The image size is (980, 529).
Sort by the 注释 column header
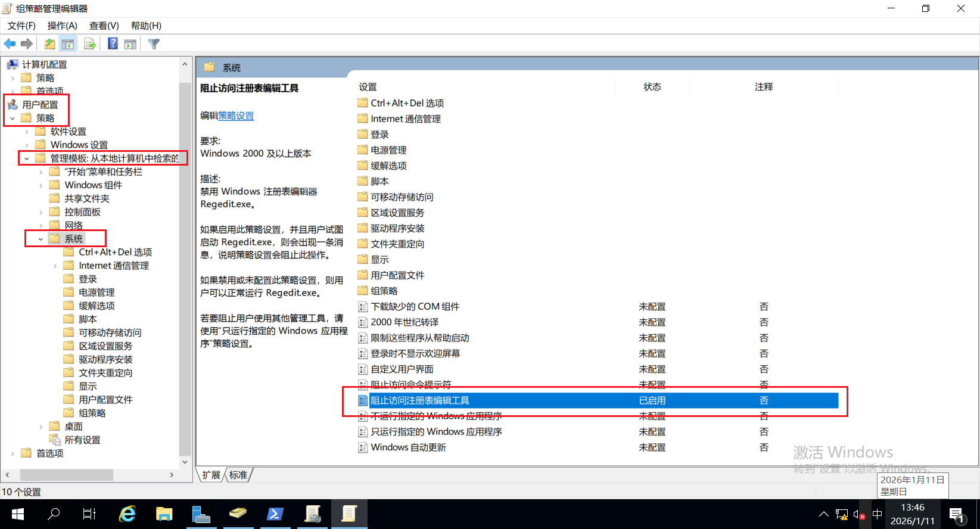pyautogui.click(x=764, y=87)
